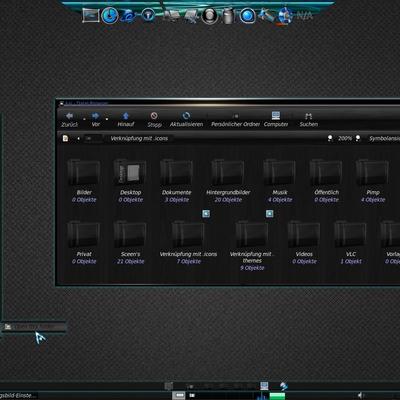Open the Vor history dropdown arrow
The height and width of the screenshot is (400, 400).
pyautogui.click(x=107, y=119)
